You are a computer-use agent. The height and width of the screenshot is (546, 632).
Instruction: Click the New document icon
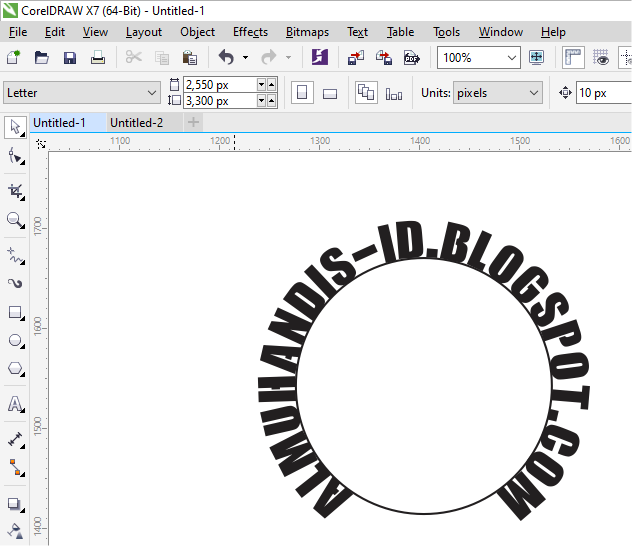(x=13, y=58)
